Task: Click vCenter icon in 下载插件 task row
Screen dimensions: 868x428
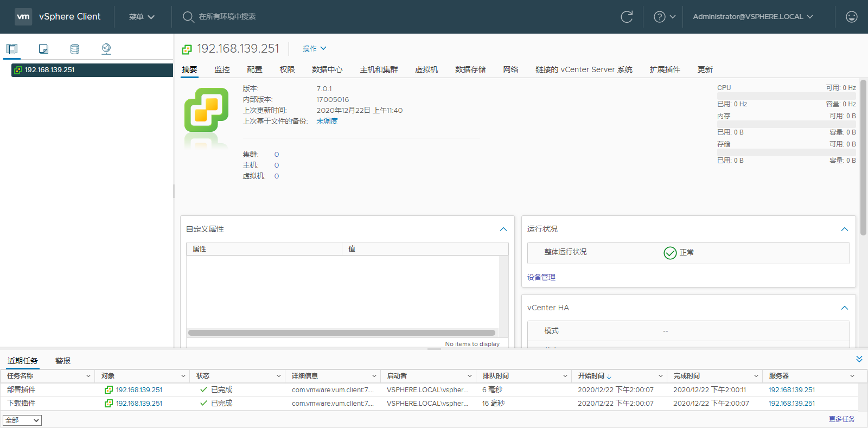Action: click(x=108, y=403)
